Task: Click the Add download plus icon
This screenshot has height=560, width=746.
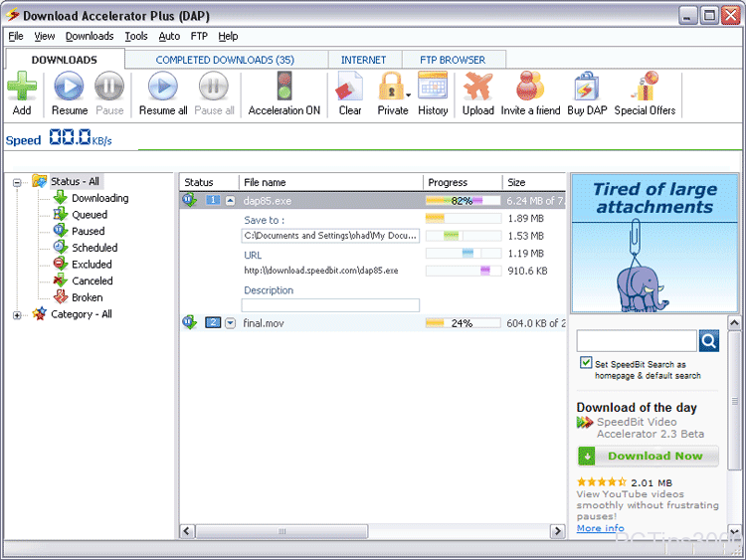Action: click(x=22, y=87)
